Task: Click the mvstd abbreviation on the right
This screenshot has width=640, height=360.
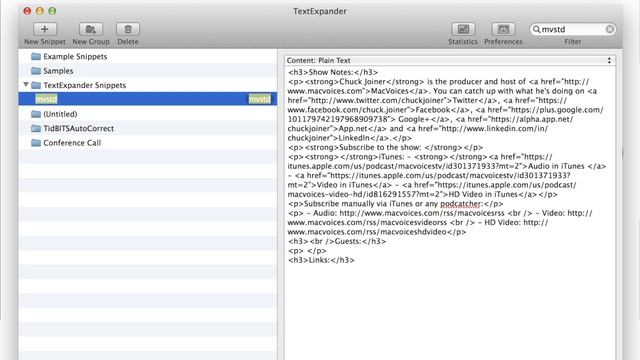Action: coord(260,99)
